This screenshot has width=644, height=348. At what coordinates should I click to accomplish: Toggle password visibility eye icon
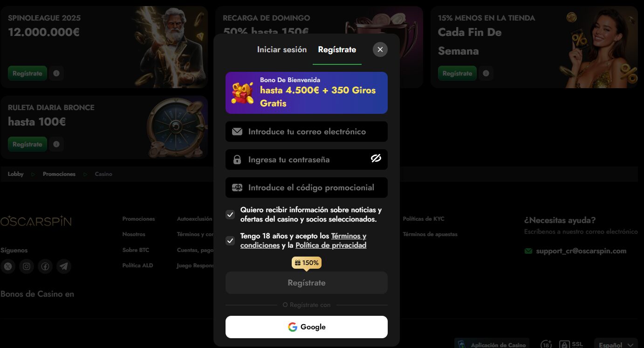(x=376, y=159)
